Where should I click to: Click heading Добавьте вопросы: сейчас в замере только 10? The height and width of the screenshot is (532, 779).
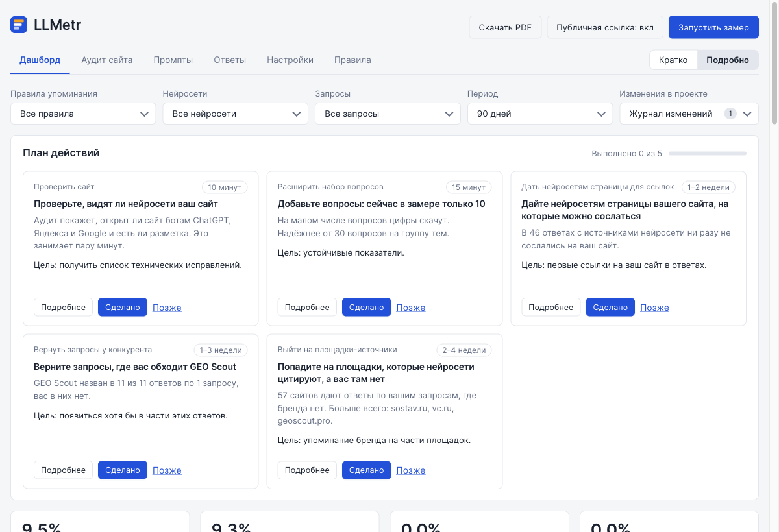(x=382, y=204)
